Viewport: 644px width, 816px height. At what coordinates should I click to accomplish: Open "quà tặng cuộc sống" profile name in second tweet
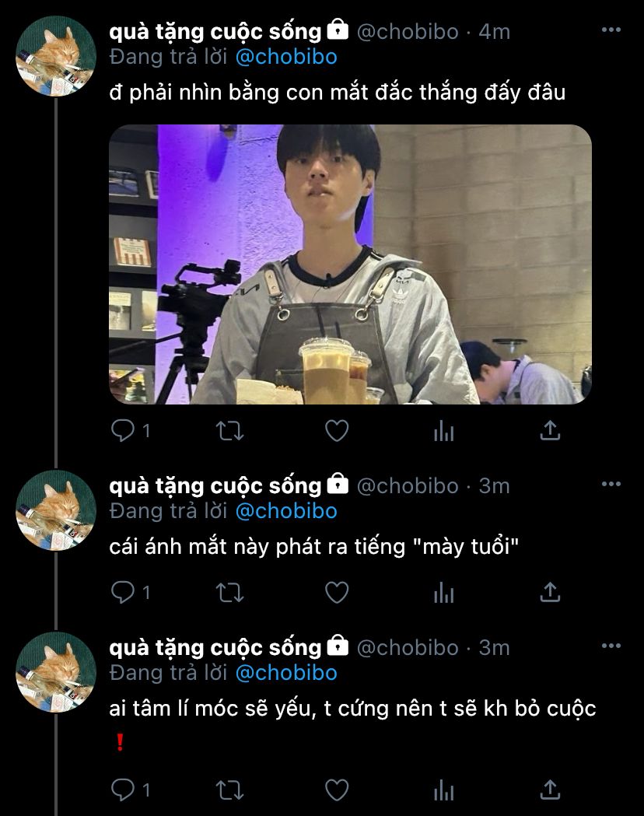(215, 485)
